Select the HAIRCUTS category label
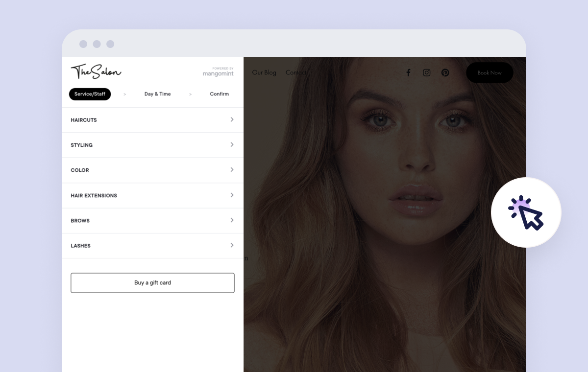This screenshot has width=588, height=372. [x=84, y=120]
